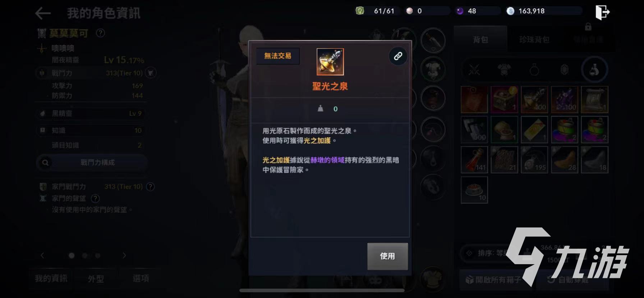The image size is (644, 298).
Task: Select the first page indicator dot
Action: click(72, 256)
